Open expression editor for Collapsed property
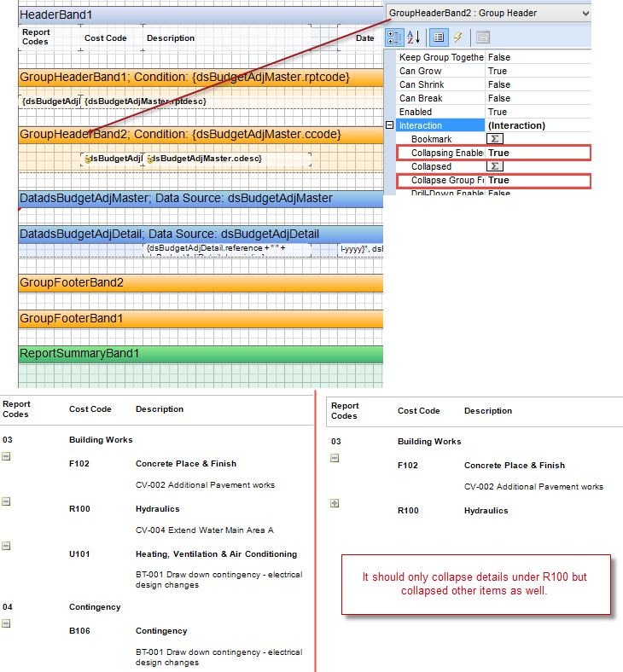Screen dimensions: 623x672 [494, 166]
